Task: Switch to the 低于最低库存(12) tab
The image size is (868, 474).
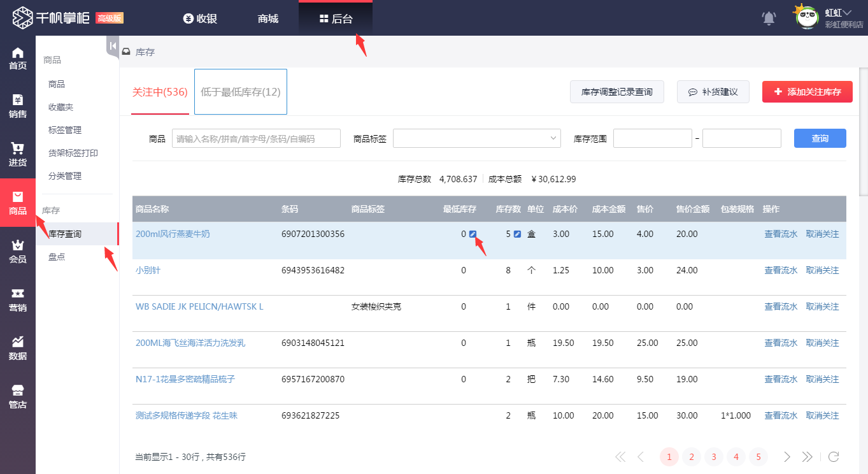Action: (240, 91)
